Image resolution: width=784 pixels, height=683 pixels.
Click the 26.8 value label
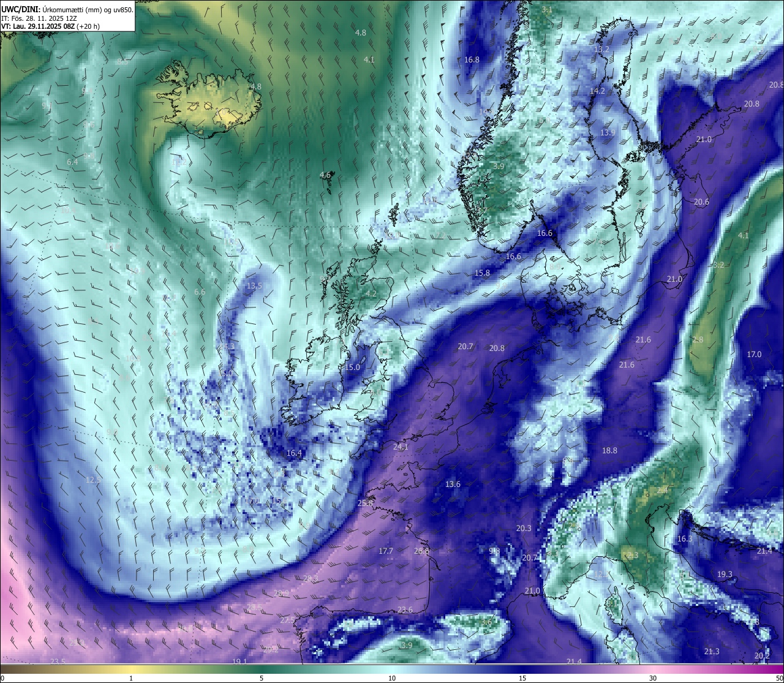(422, 551)
